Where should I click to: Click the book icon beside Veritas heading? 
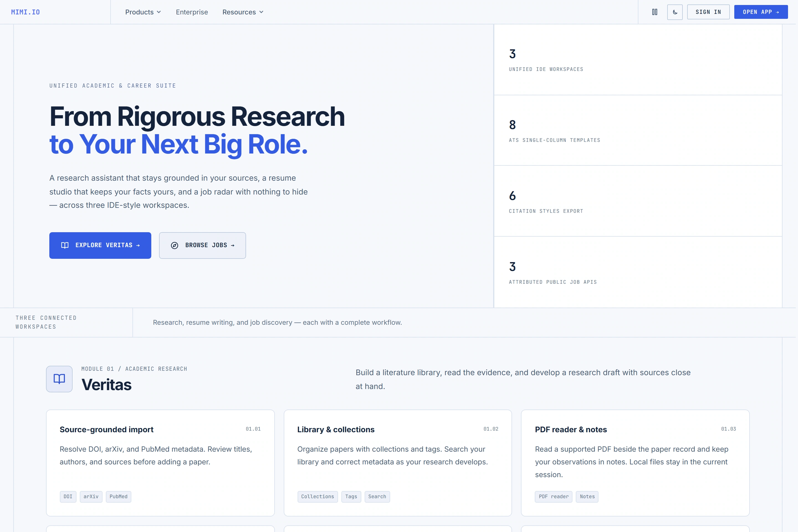tap(59, 379)
